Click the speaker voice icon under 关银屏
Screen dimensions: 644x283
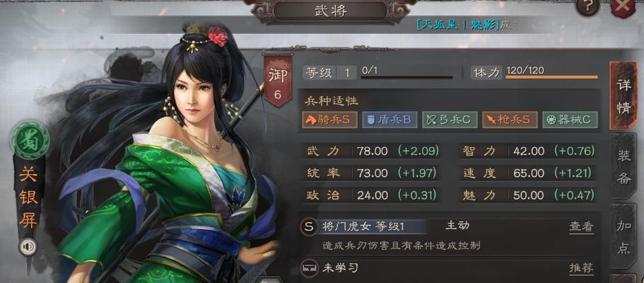coord(28,247)
